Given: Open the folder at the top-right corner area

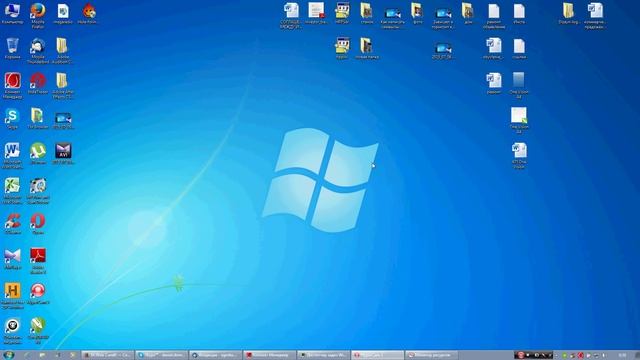Looking at the screenshot, I should [568, 11].
